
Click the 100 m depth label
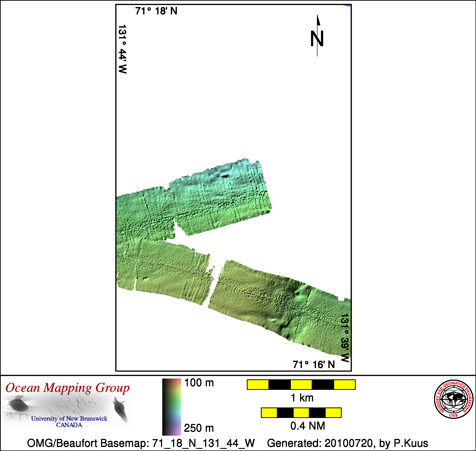pyautogui.click(x=199, y=383)
